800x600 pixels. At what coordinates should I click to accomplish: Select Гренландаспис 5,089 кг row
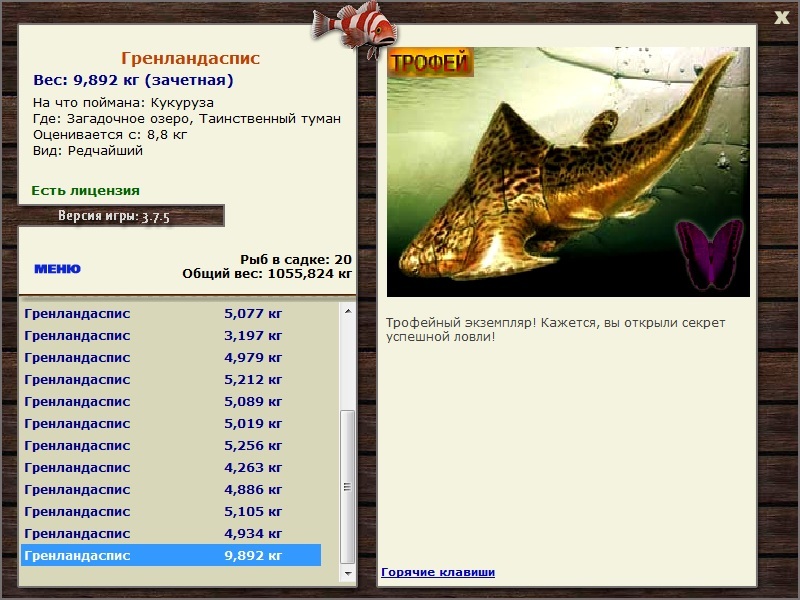(171, 402)
